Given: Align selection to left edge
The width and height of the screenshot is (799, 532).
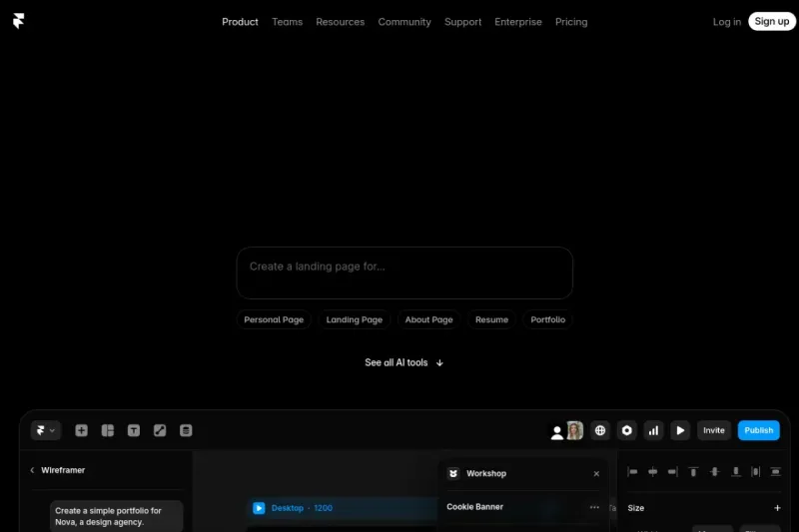Looking at the screenshot, I should tap(632, 472).
